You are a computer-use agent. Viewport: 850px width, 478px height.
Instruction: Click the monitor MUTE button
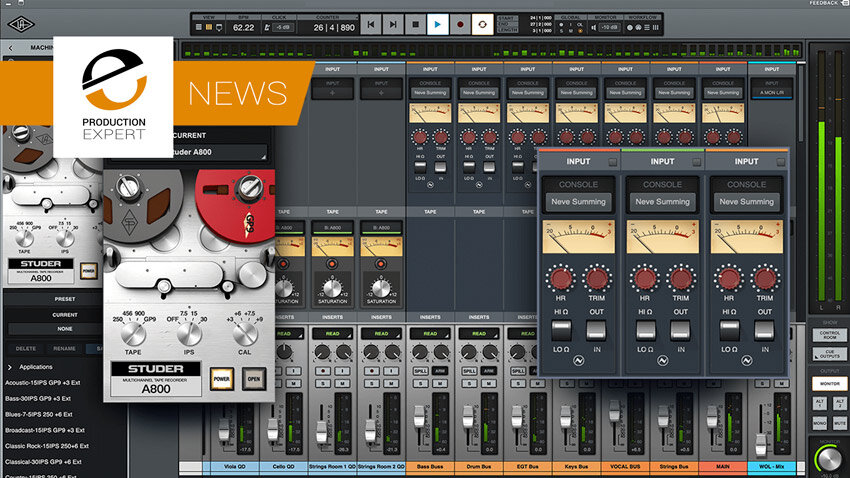click(x=839, y=423)
